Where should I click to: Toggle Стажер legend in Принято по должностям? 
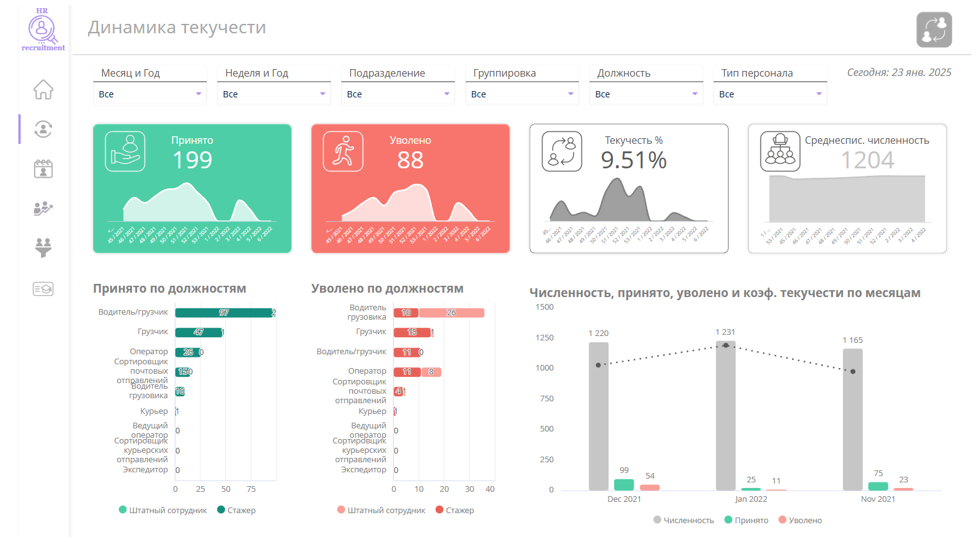pyautogui.click(x=236, y=510)
